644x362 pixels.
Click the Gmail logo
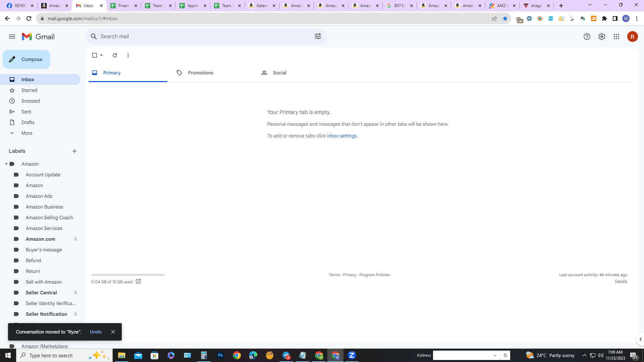coord(38,37)
